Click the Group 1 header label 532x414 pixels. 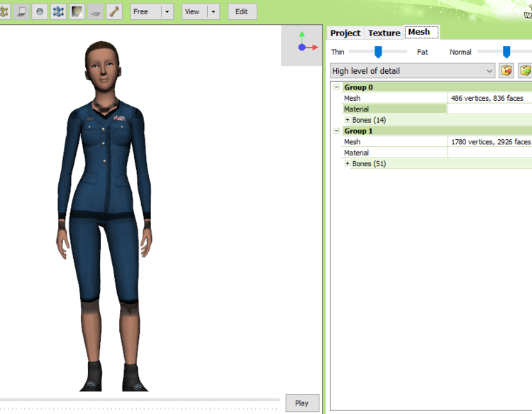point(359,131)
